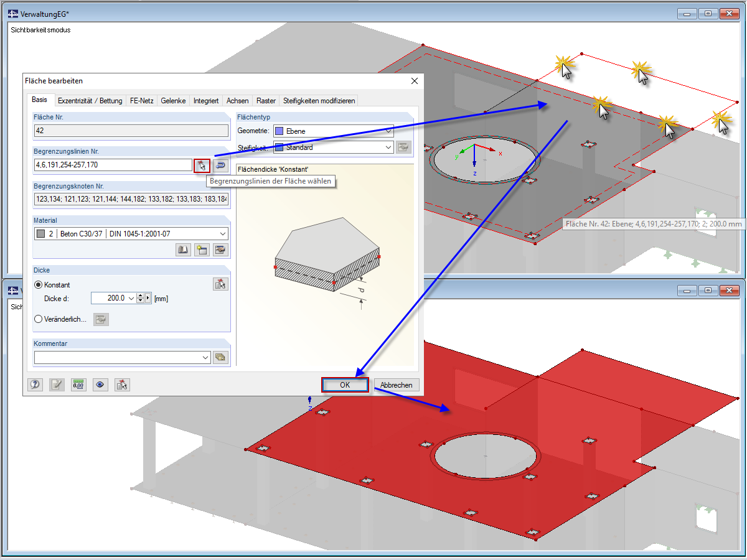747x560 pixels.
Task: Click the eye icon in the dialog footer
Action: pyautogui.click(x=100, y=385)
